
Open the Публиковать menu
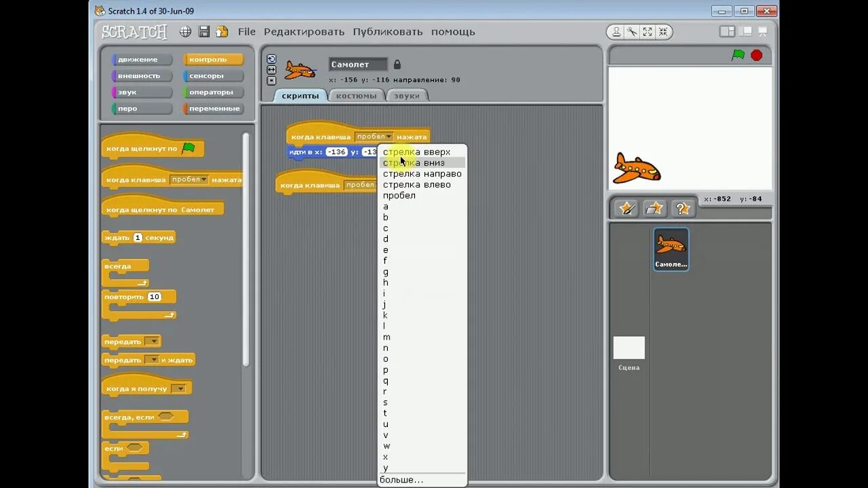point(387,32)
